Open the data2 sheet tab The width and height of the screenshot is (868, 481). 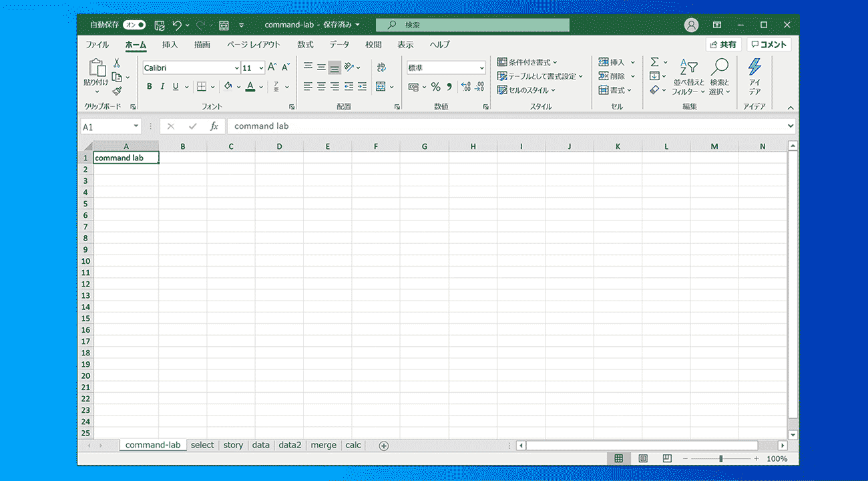(x=290, y=445)
